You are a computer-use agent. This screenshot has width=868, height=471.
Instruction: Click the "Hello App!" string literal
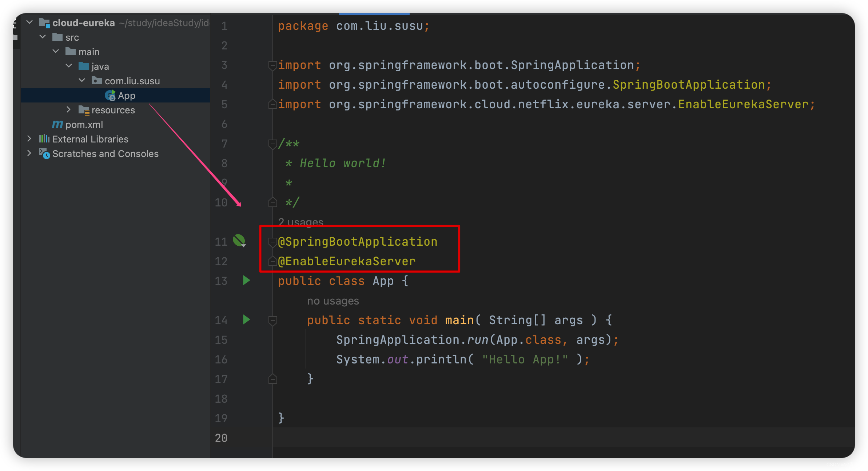(525, 359)
